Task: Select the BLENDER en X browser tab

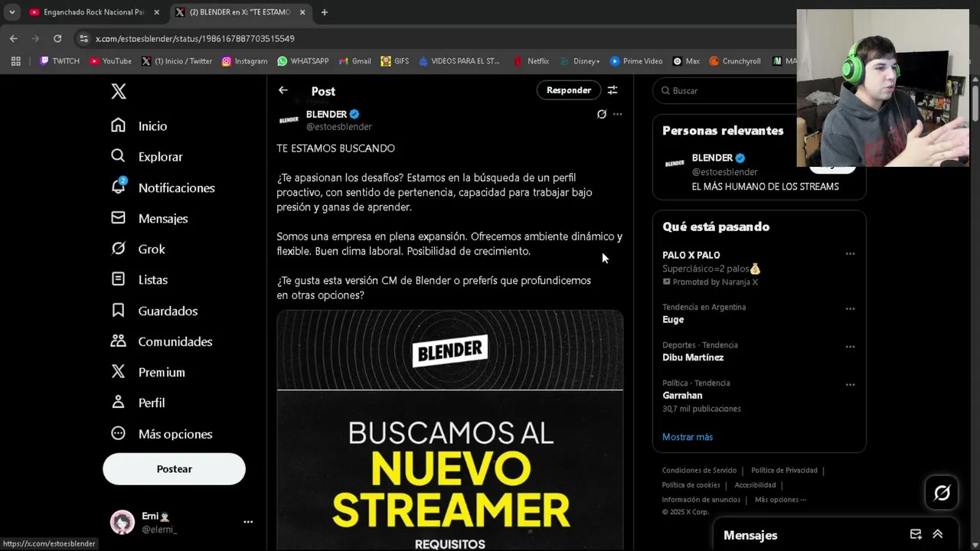Action: point(240,12)
